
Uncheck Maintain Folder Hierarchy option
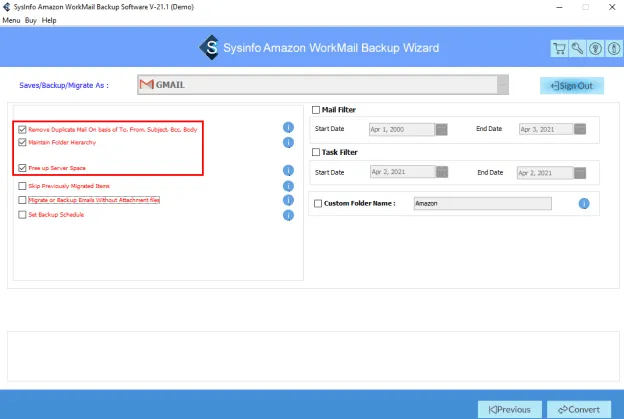(x=23, y=143)
